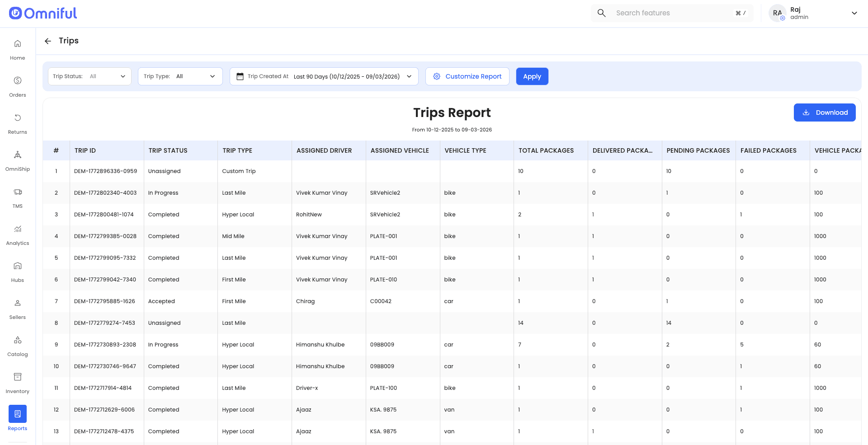
Task: Navigate to Hubs in the sidebar
Action: tap(17, 266)
